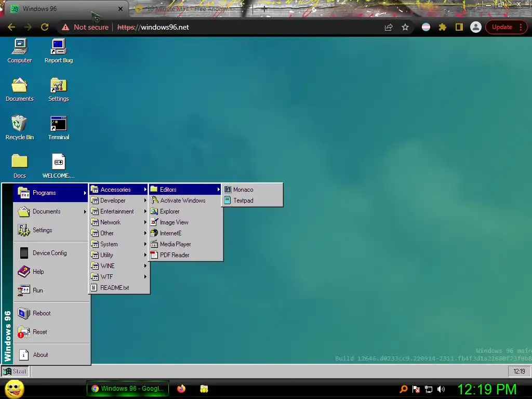Screen dimensions: 532x399
Task: Open the Docs folder on desktop
Action: click(19, 166)
